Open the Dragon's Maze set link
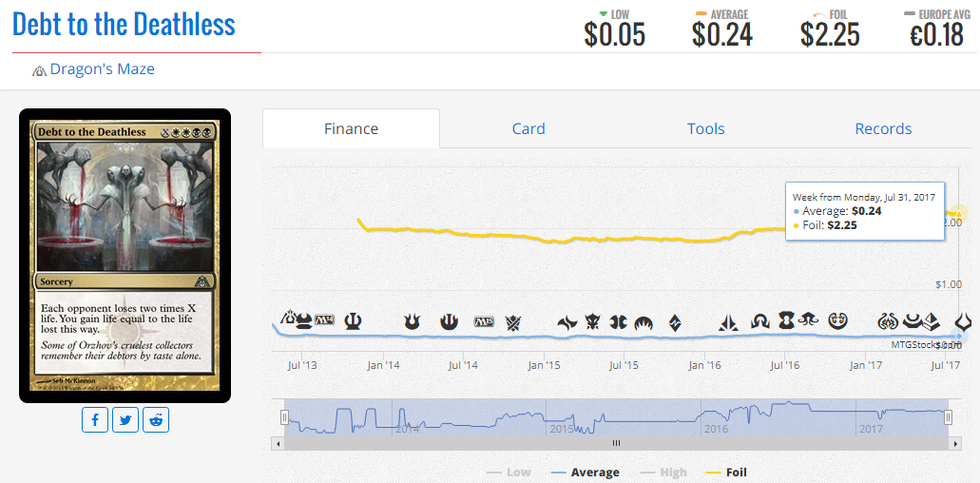 (103, 68)
